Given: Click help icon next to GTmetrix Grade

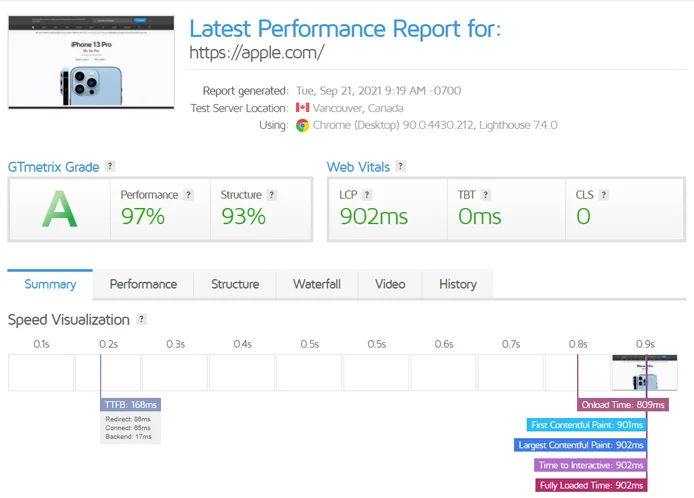Looking at the screenshot, I should [110, 167].
